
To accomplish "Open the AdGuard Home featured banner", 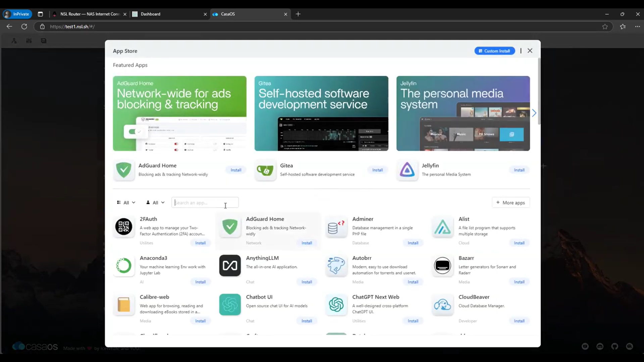I will 180,113.
